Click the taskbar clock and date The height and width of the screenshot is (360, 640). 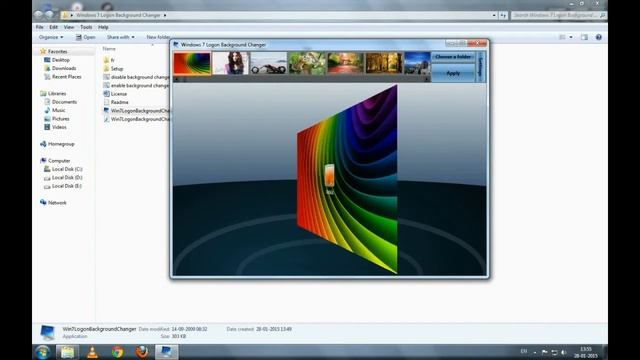(x=586, y=352)
